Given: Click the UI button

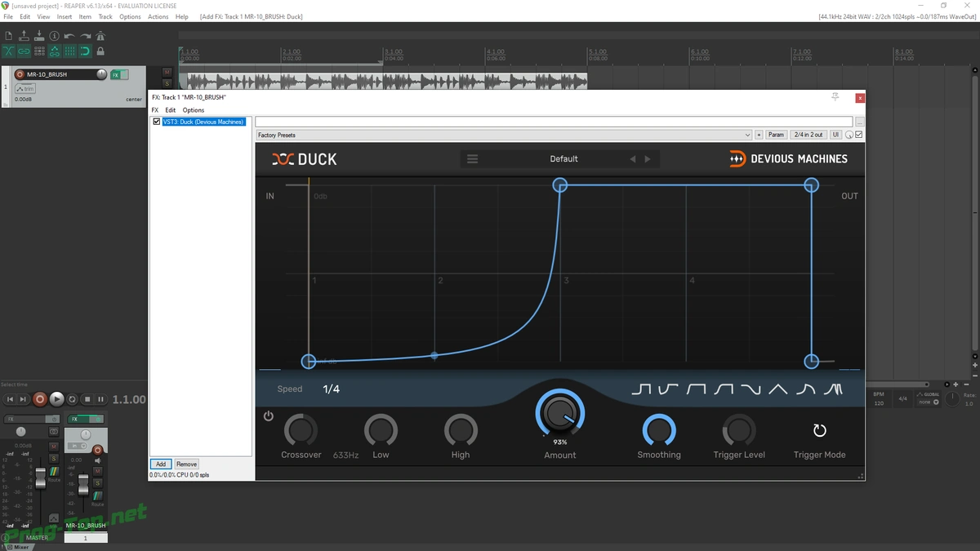Looking at the screenshot, I should pyautogui.click(x=836, y=135).
